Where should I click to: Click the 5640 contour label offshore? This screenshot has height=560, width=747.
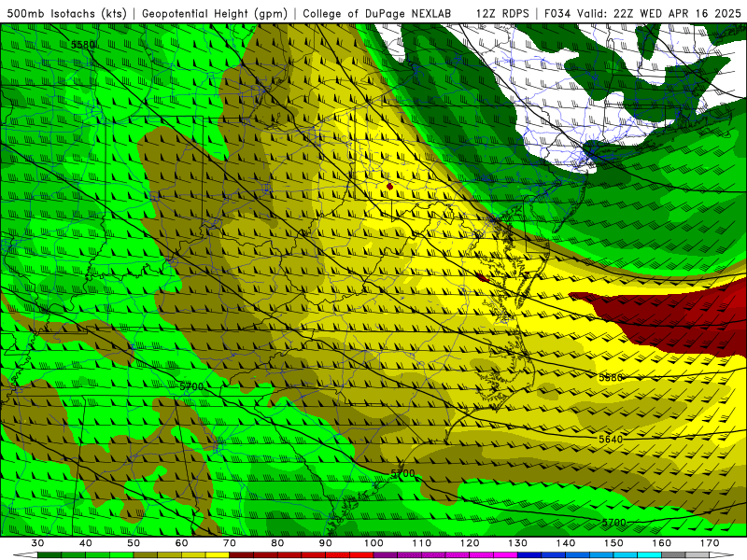click(x=611, y=439)
